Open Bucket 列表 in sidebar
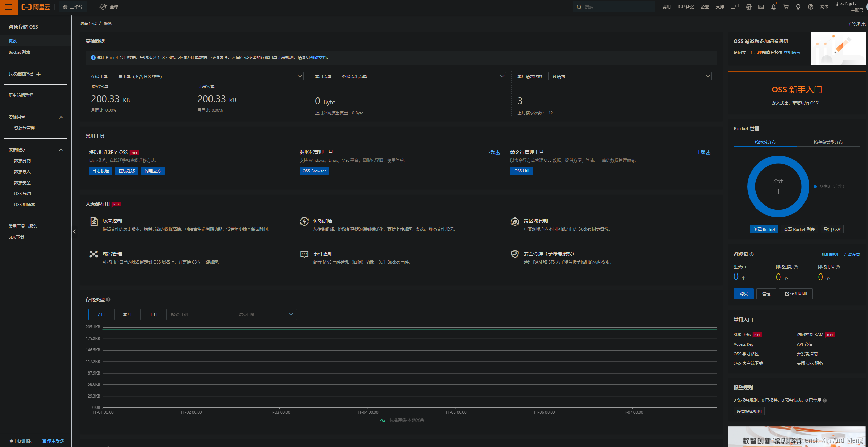The height and width of the screenshot is (447, 868). [20, 52]
